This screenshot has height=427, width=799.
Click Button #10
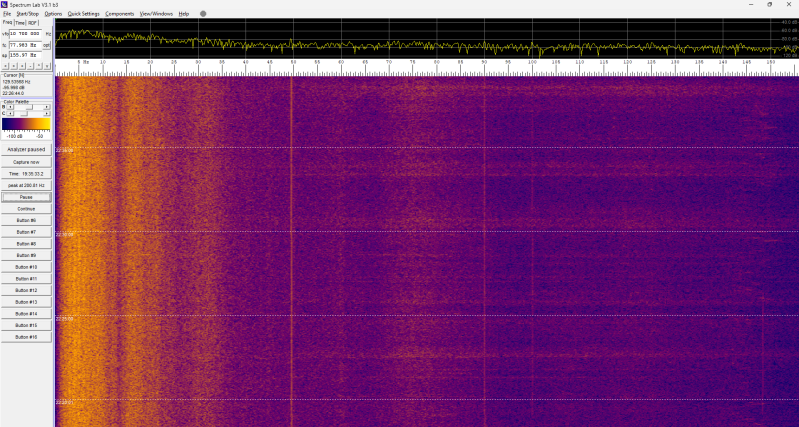coord(26,267)
